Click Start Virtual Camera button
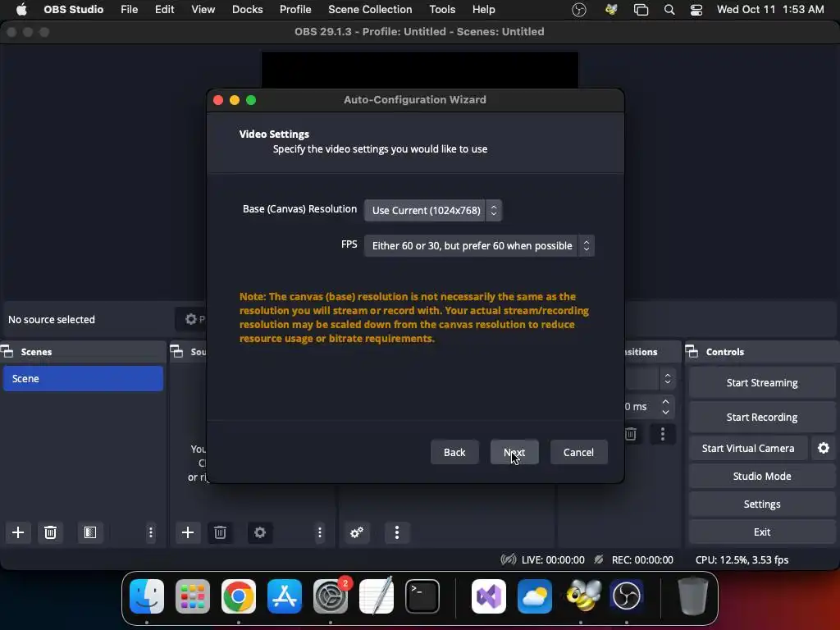 point(748,448)
